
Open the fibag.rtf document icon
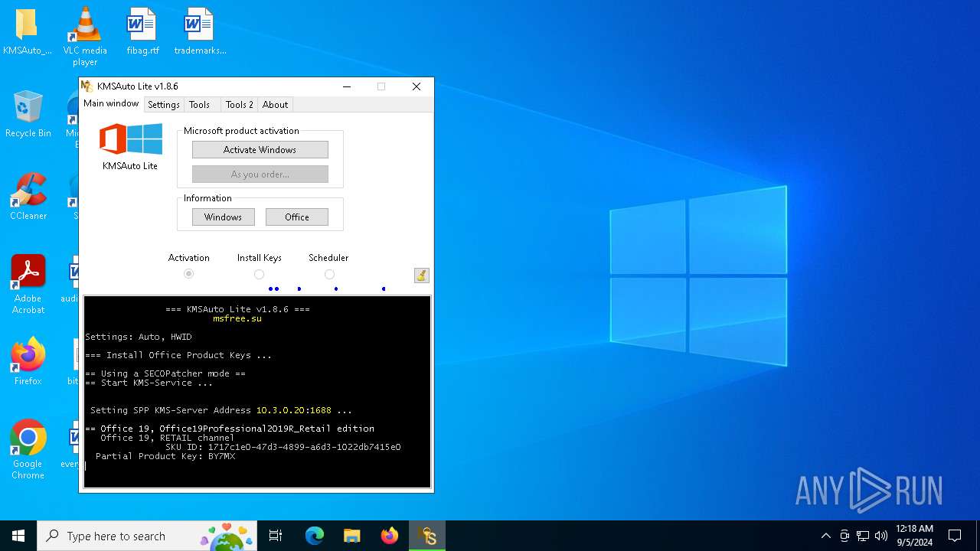[142, 32]
